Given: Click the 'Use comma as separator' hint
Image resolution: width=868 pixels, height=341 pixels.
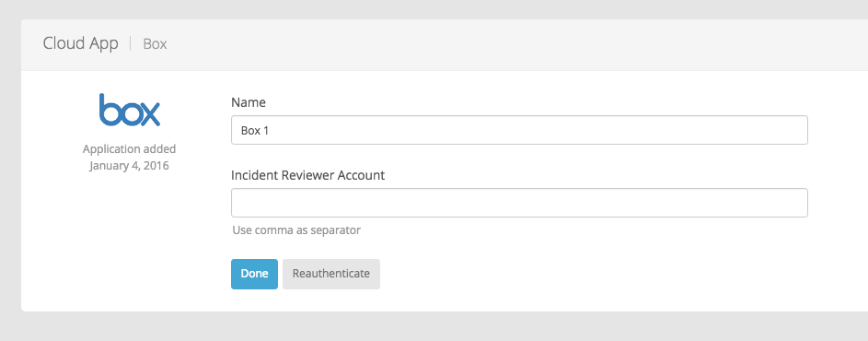Looking at the screenshot, I should point(296,229).
